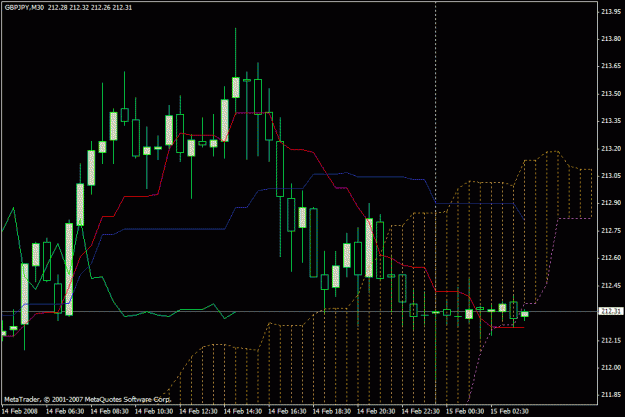Select the 14 Feb 10:30 time label
The height and width of the screenshot is (417, 625).
154,411
